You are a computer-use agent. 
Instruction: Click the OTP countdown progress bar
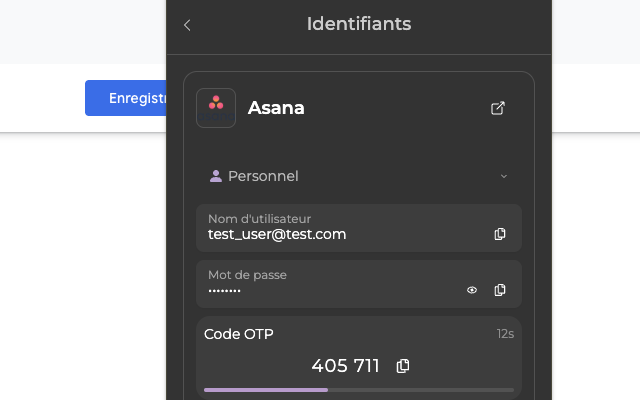pyautogui.click(x=359, y=390)
